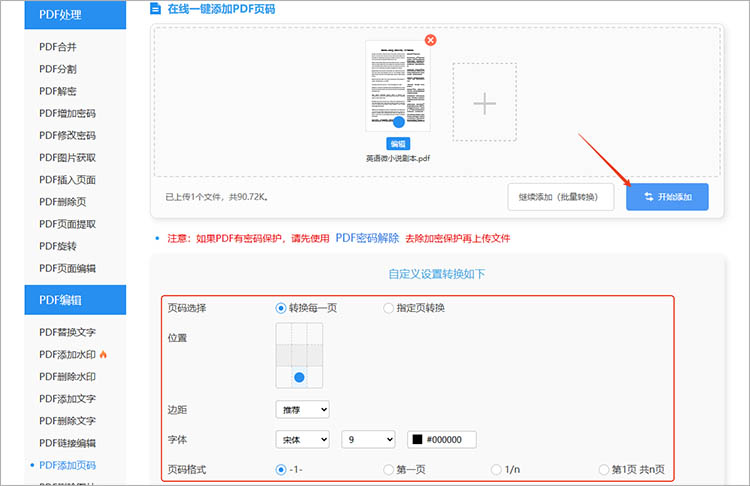Open PDF链接编辑 in sidebar
The width and height of the screenshot is (750, 486).
coord(67,443)
